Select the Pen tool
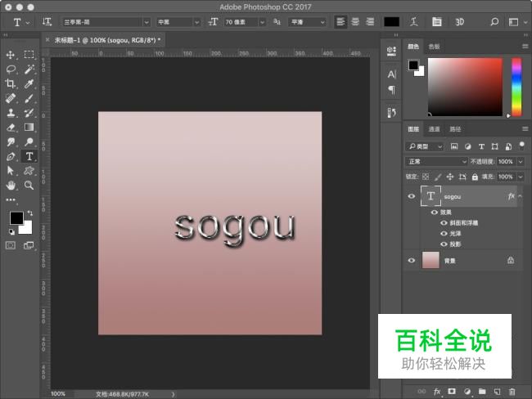Image resolution: width=532 pixels, height=399 pixels. click(x=11, y=156)
